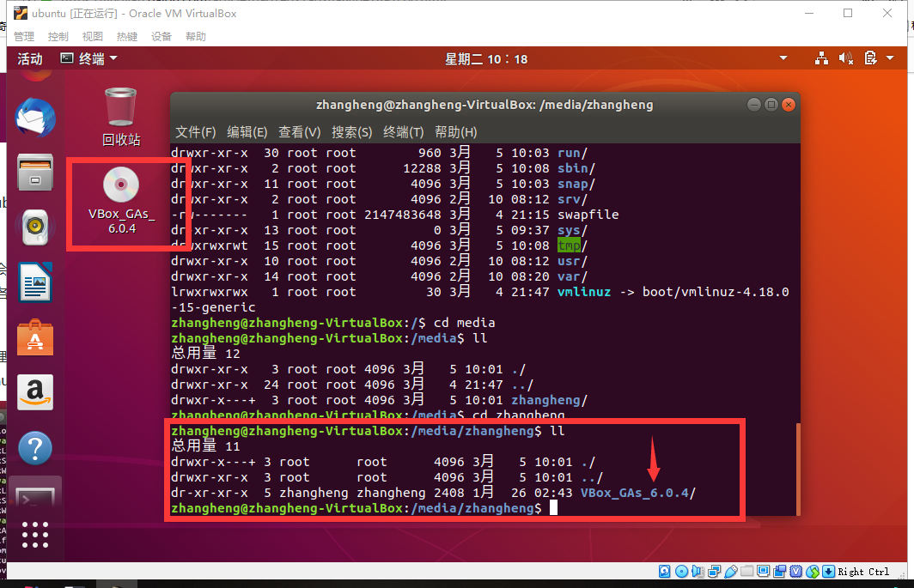Open Ubuntu Software in the dock
This screenshot has height=588, width=914.
(x=35, y=337)
